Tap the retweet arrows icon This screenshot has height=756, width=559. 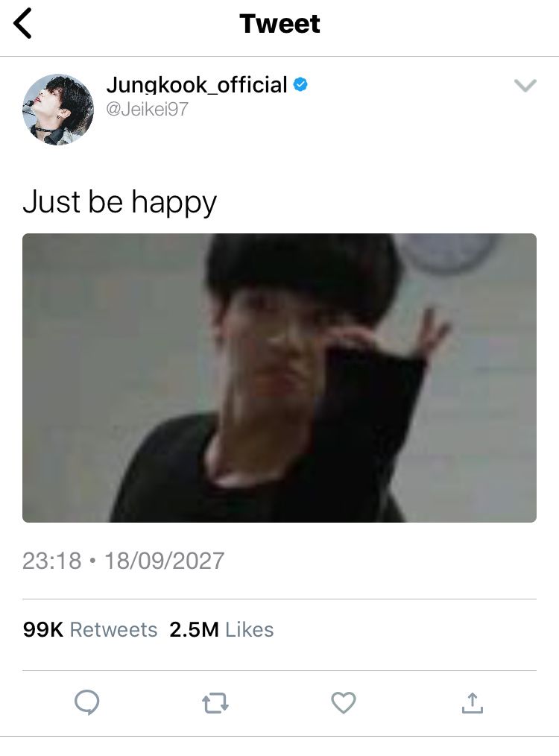pos(215,703)
